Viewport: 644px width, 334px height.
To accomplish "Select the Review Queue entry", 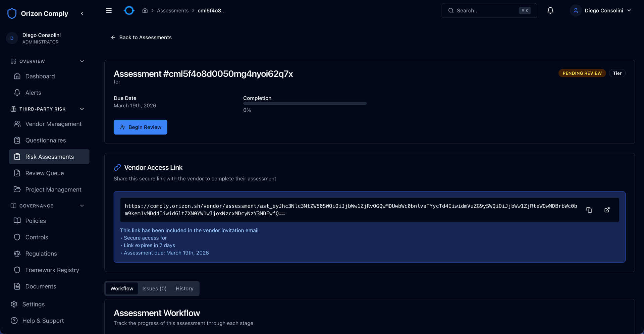I will (44, 173).
